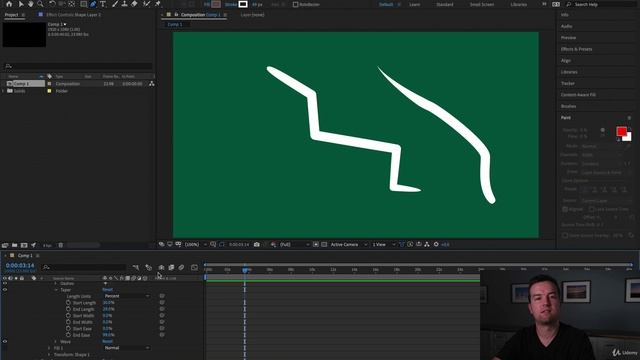Toggle Frame Blending icon in timeline header
640x360 pixels.
pyautogui.click(x=171, y=267)
